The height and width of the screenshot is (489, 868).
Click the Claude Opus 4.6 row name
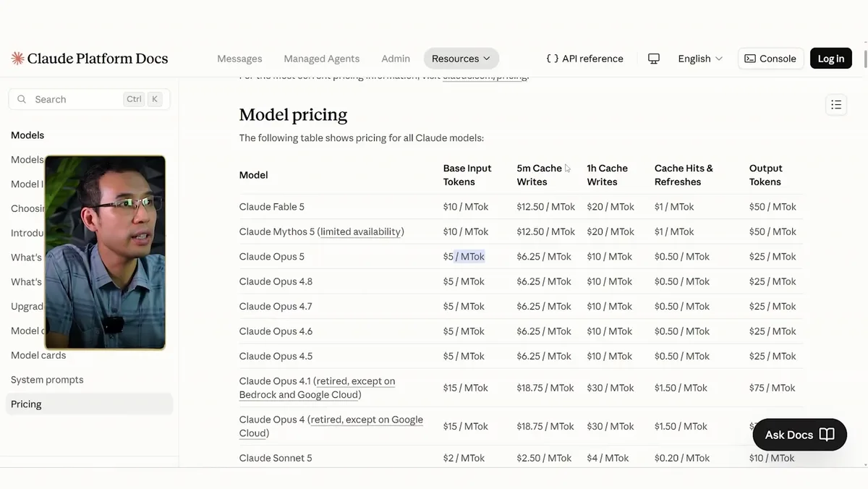click(x=276, y=331)
